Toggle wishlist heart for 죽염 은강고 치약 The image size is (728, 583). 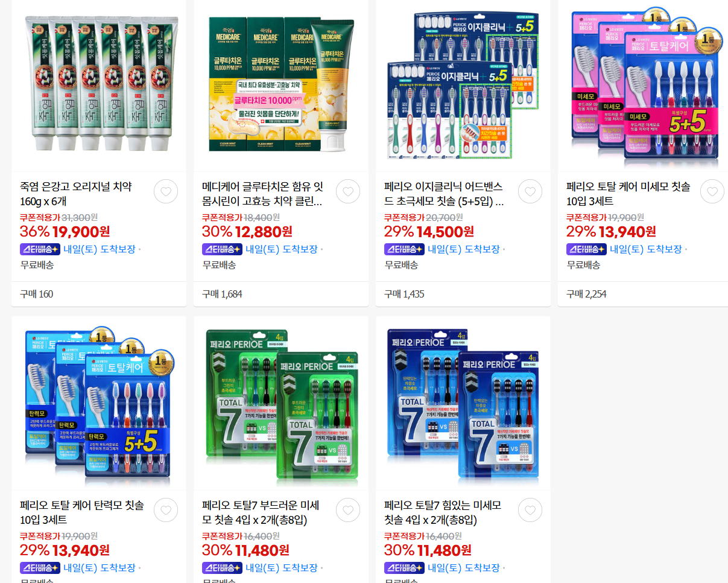pos(166,192)
